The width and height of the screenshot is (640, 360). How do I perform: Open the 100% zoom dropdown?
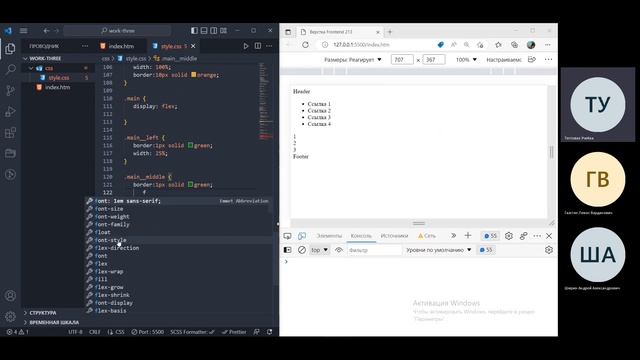[466, 60]
